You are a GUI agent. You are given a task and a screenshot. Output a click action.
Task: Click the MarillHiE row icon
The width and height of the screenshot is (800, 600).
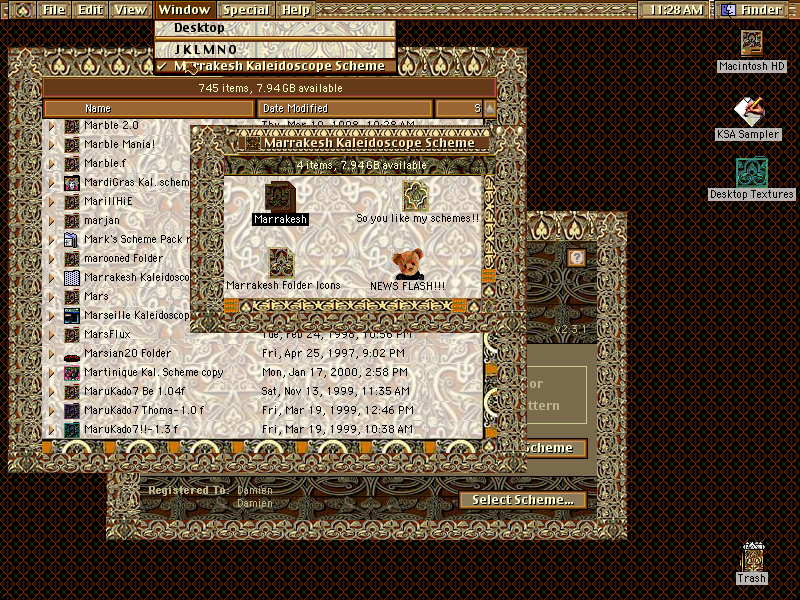click(71, 202)
